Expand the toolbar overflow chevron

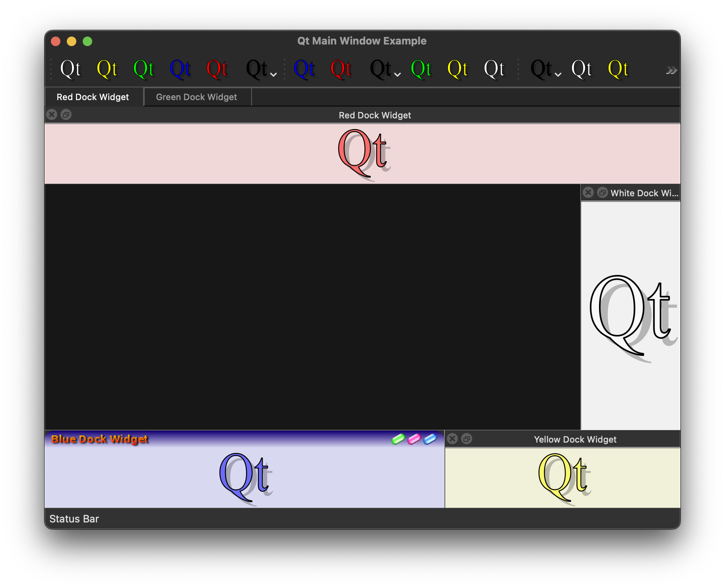[671, 70]
